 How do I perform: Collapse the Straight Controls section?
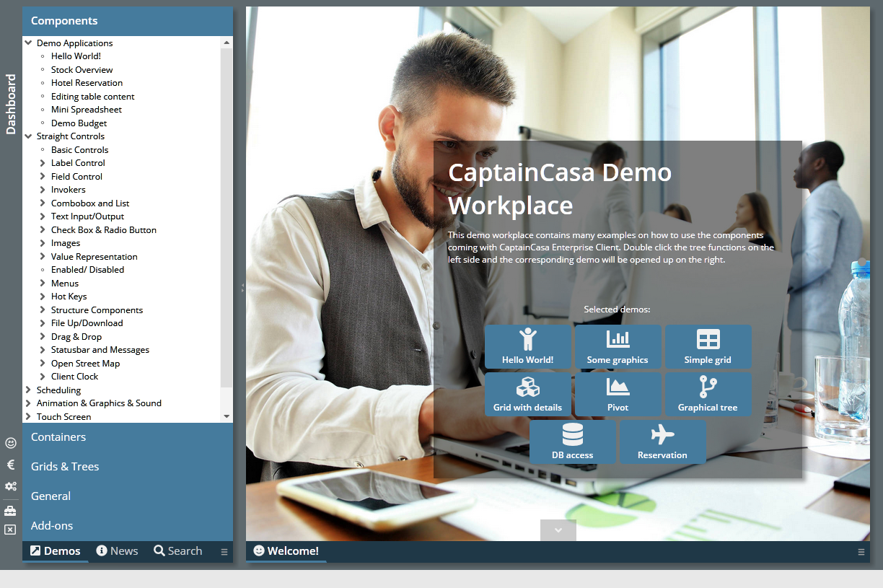point(27,136)
